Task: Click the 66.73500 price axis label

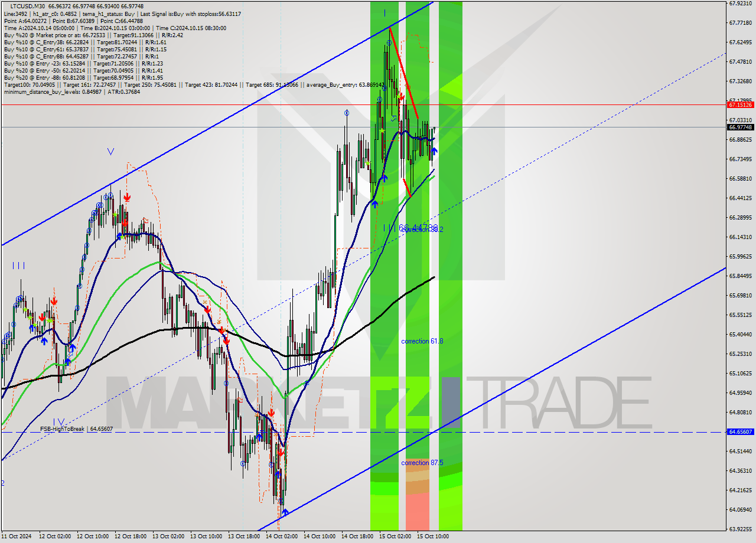Action: click(741, 159)
